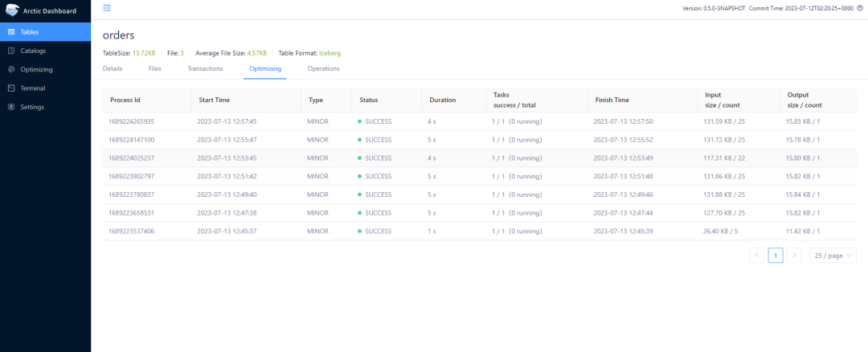868x352 pixels.
Task: Go to next page using right chevron
Action: (x=794, y=256)
